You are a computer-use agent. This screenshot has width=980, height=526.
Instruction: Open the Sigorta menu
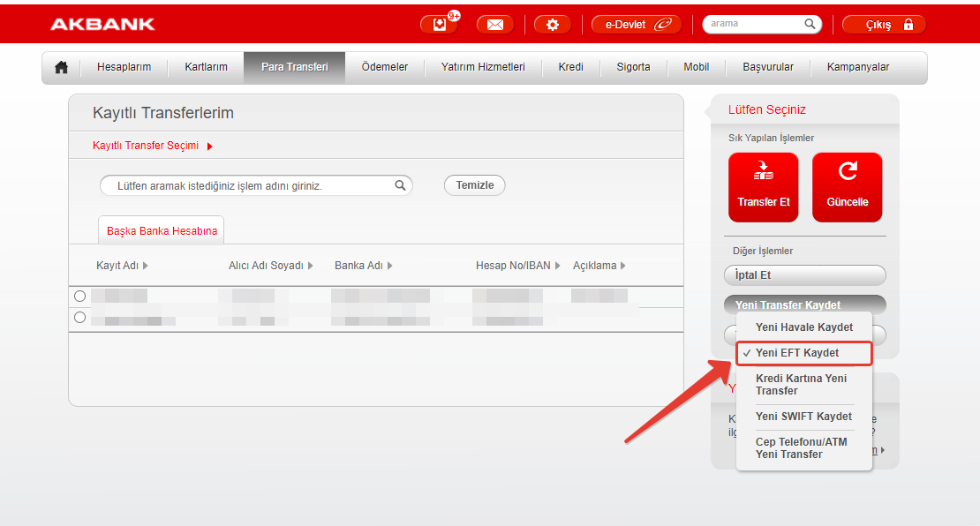pos(633,67)
